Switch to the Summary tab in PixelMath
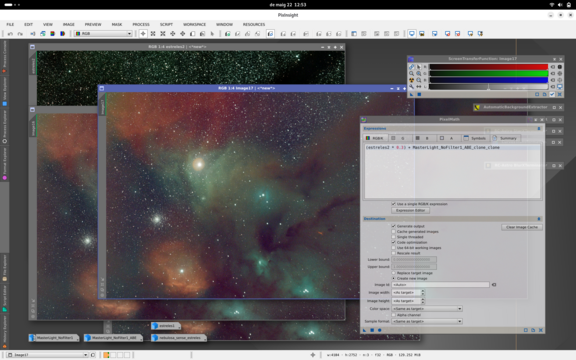The image size is (576, 360). [505, 138]
